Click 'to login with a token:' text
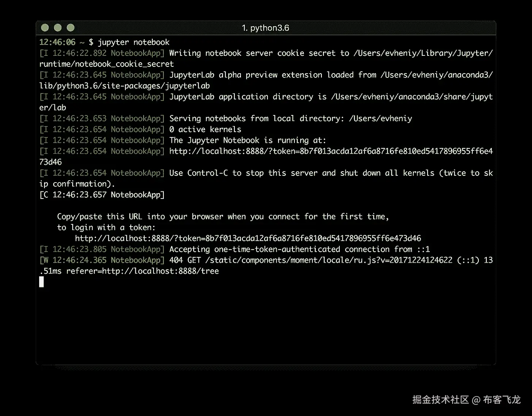532x416 pixels. [106, 228]
